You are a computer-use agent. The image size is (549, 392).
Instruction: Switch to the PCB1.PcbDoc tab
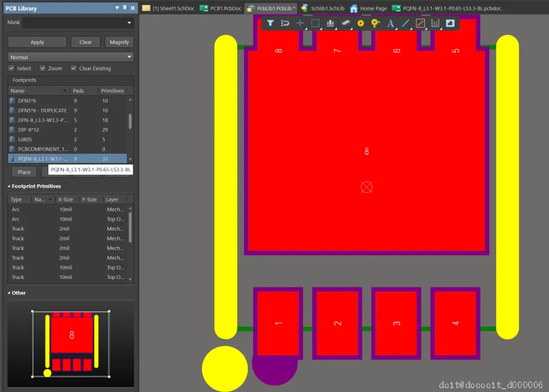tap(221, 8)
